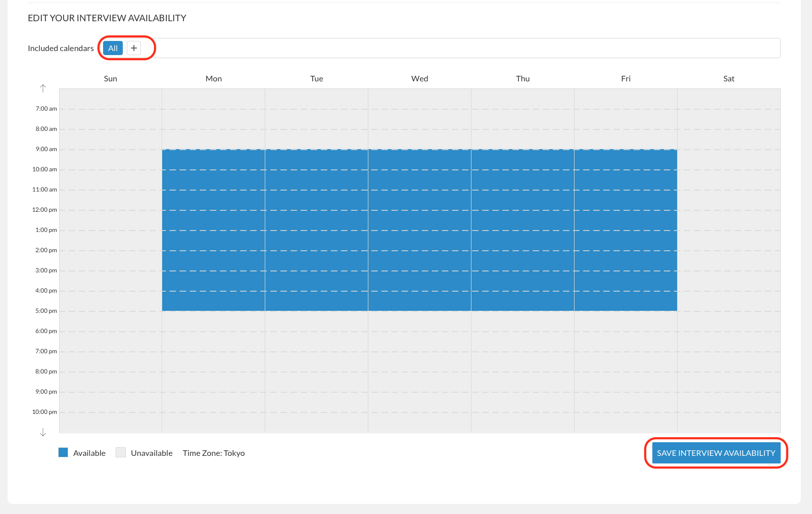Viewport: 812px width, 514px height.
Task: Select the Sat column header
Action: click(729, 78)
